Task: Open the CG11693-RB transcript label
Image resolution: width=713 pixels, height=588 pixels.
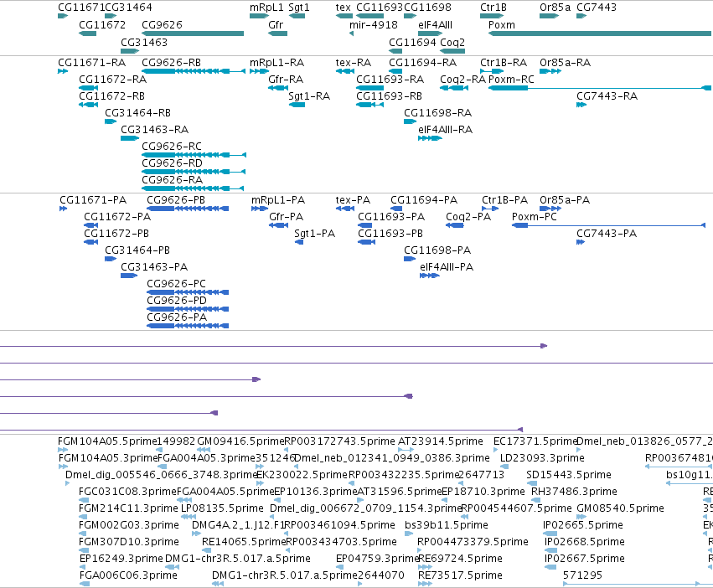Action: (390, 96)
